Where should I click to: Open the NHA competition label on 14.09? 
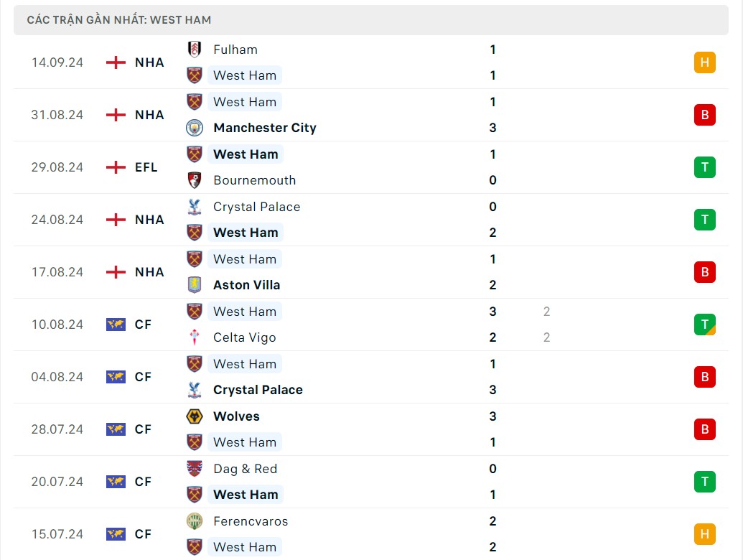pos(149,62)
